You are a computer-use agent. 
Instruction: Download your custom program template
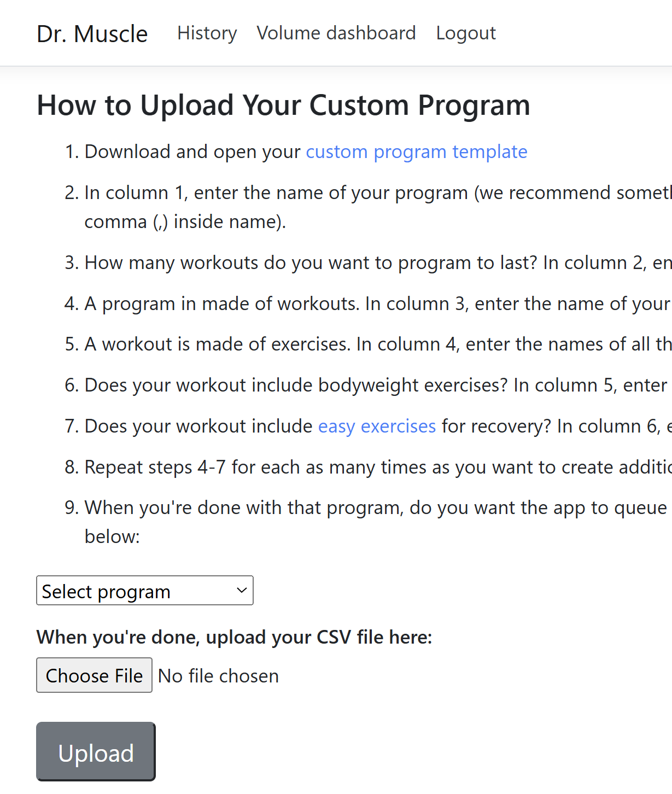click(416, 152)
